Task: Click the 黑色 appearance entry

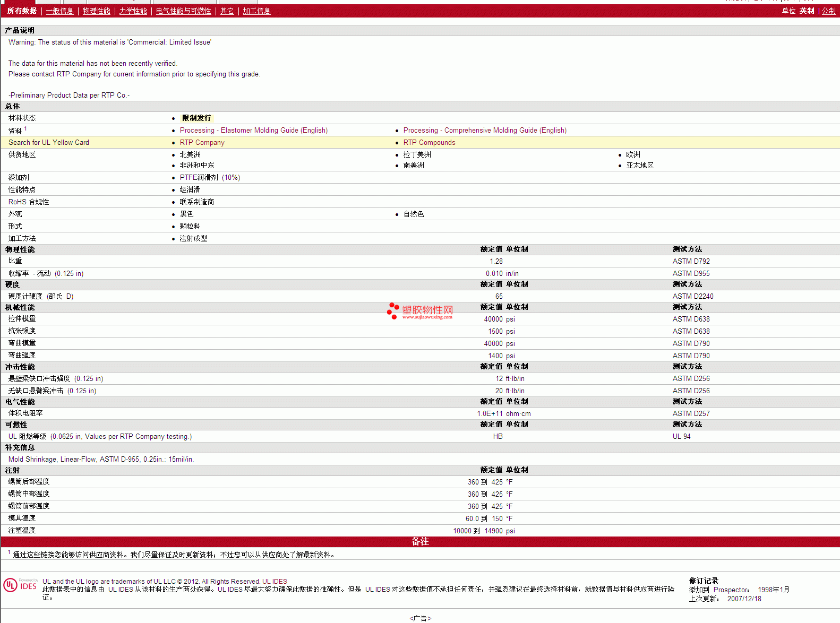Action: click(186, 214)
